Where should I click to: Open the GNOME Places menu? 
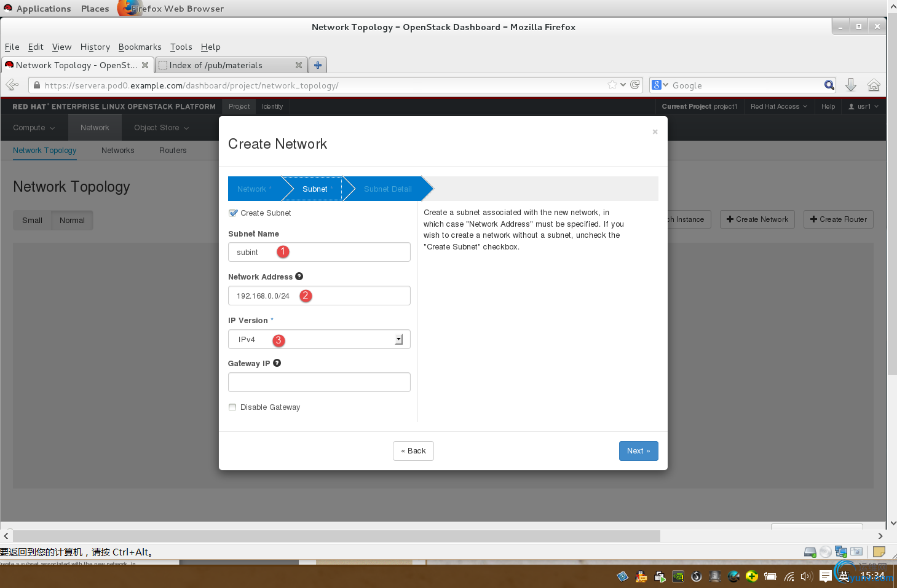95,9
